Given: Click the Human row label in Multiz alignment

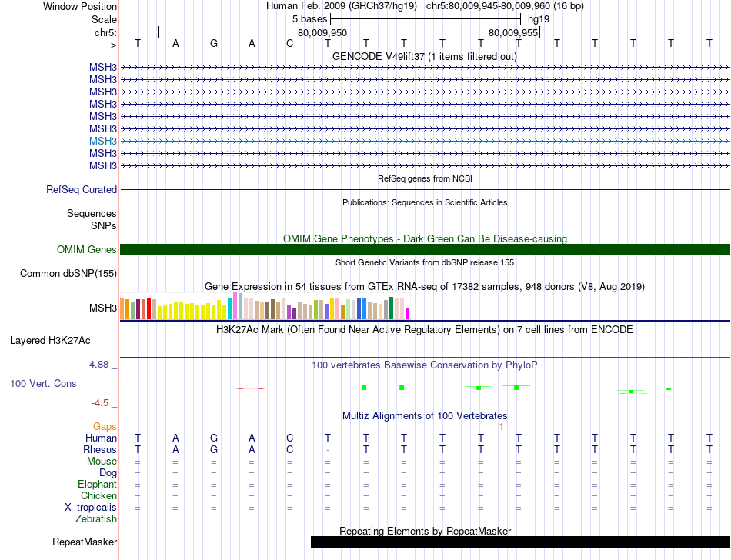Looking at the screenshot, I should (x=101, y=438).
